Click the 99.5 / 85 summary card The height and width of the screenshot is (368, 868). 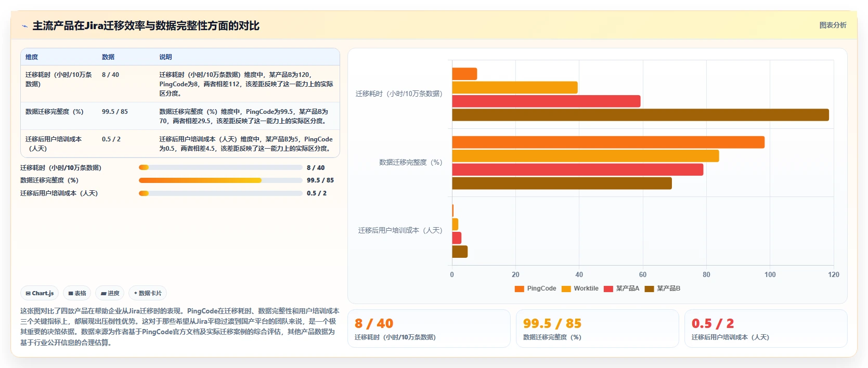[x=598, y=328]
